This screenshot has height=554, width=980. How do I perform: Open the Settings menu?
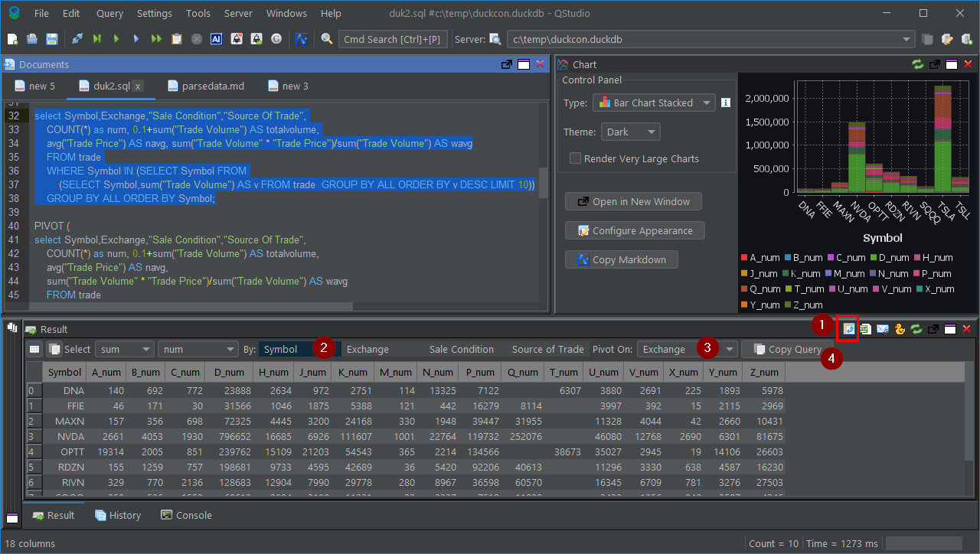[x=155, y=13]
